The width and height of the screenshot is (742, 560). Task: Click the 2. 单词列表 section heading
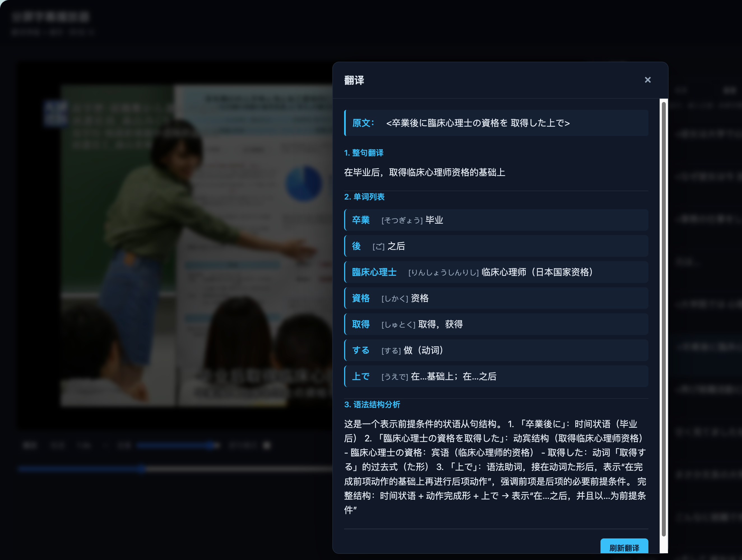364,197
